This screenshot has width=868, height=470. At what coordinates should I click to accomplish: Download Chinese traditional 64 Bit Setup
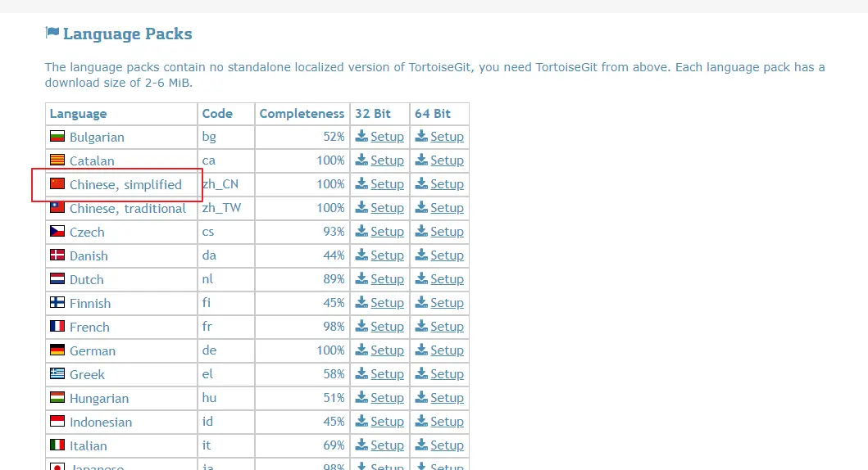[x=439, y=208]
